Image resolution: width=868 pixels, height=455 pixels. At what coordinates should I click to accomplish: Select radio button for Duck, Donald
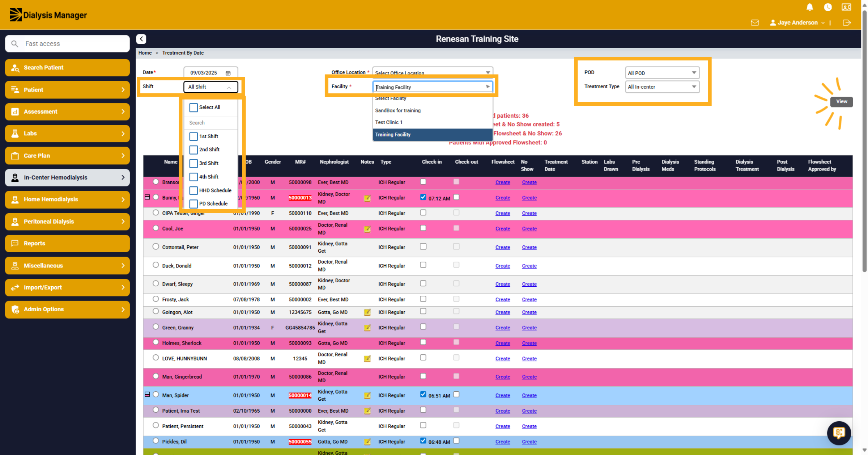tap(156, 265)
